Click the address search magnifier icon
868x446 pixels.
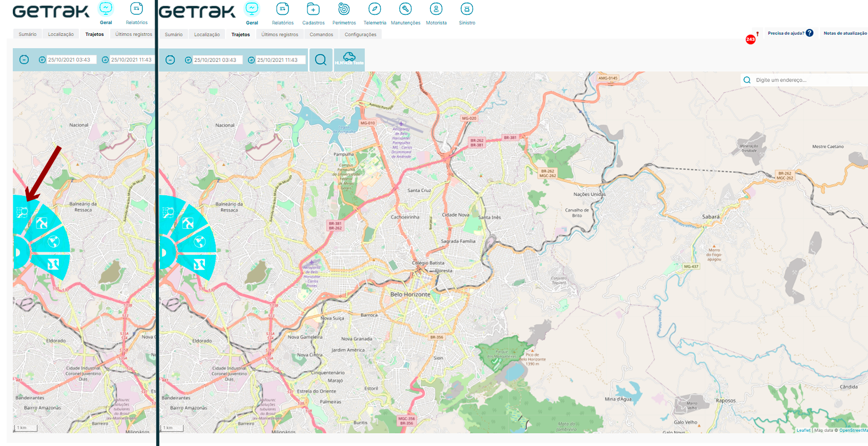point(747,80)
